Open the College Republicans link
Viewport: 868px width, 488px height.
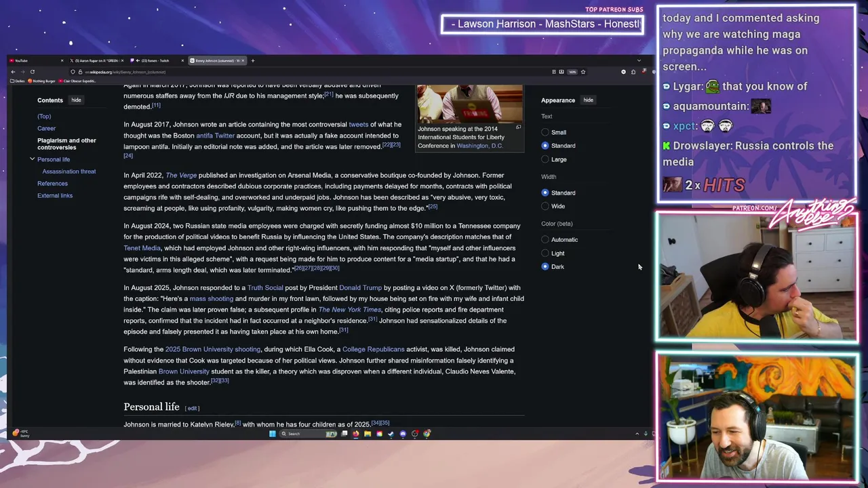[373, 350]
